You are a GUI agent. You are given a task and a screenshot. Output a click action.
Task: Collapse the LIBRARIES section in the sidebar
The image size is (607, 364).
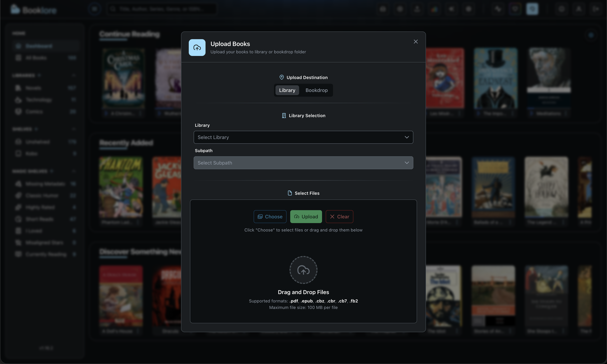[74, 75]
